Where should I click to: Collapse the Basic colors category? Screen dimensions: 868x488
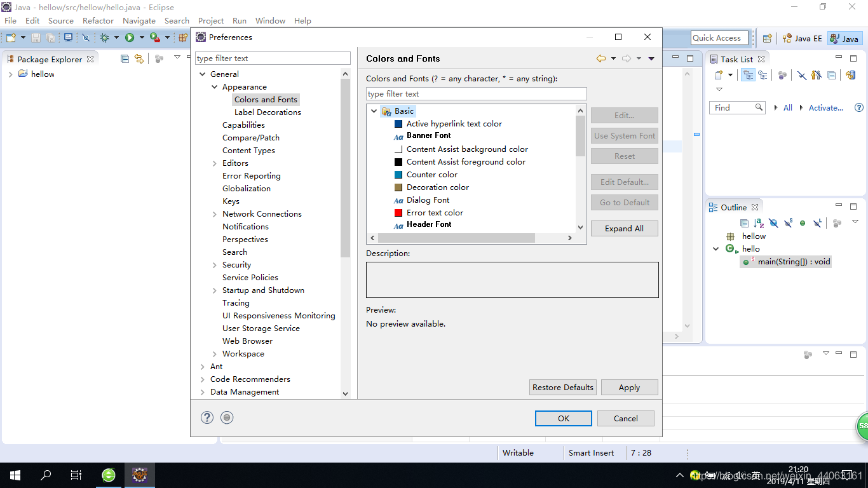click(374, 111)
